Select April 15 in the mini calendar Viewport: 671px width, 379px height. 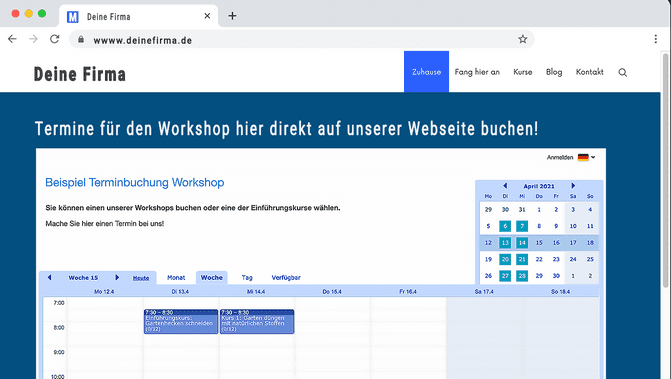539,243
